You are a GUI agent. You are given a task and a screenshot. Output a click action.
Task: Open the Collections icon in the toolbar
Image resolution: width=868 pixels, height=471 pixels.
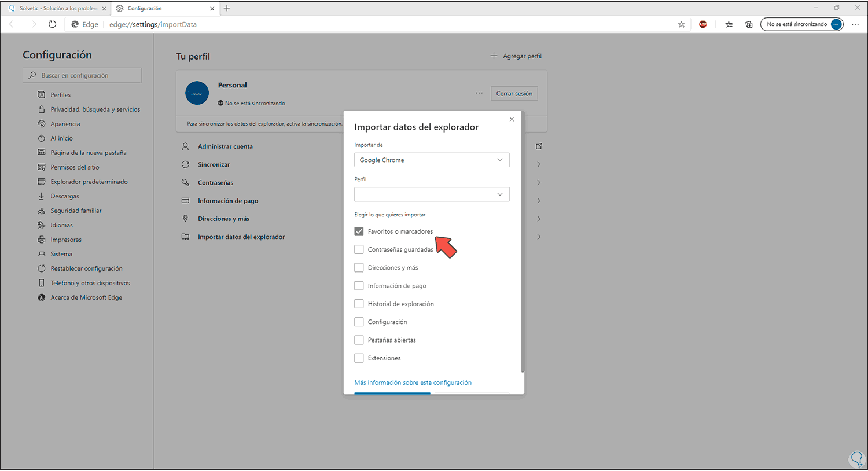coord(749,24)
